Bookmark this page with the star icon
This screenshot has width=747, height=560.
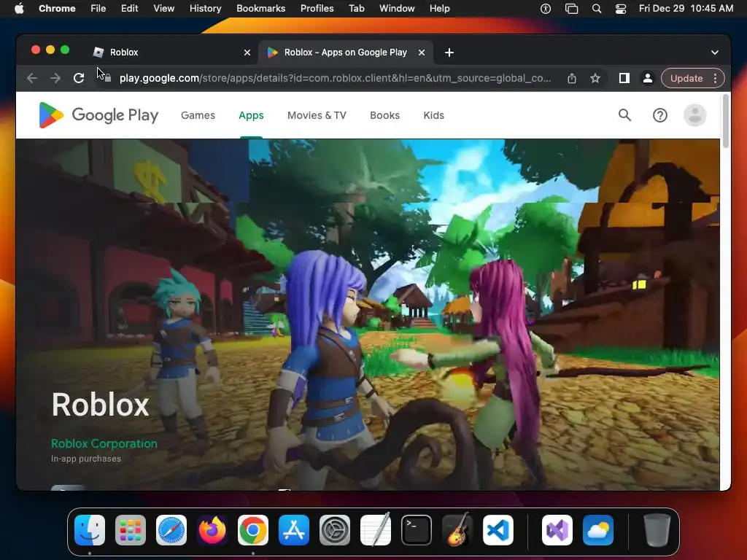pyautogui.click(x=595, y=78)
